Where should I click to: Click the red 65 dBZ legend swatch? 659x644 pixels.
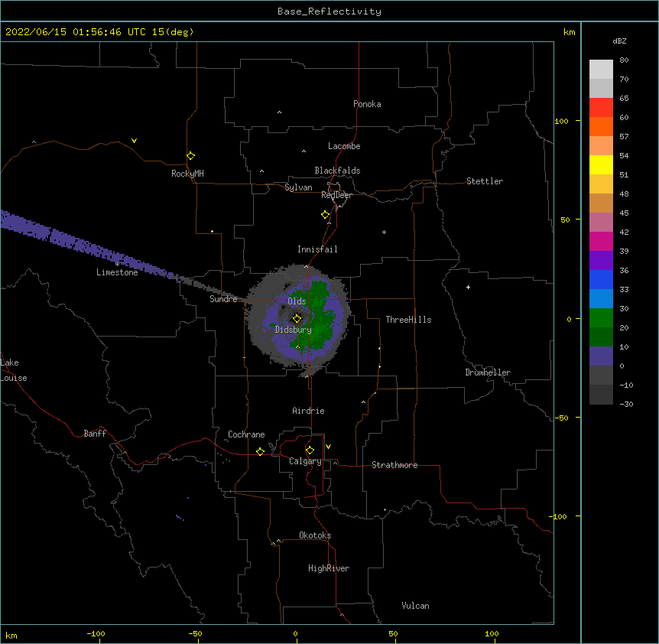click(x=601, y=107)
